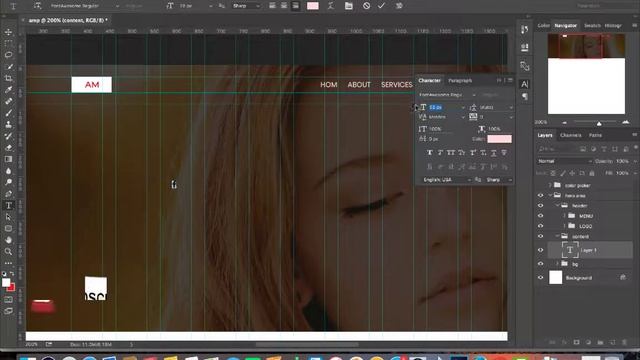
Task: Select the Lasso tool
Action: (x=8, y=55)
